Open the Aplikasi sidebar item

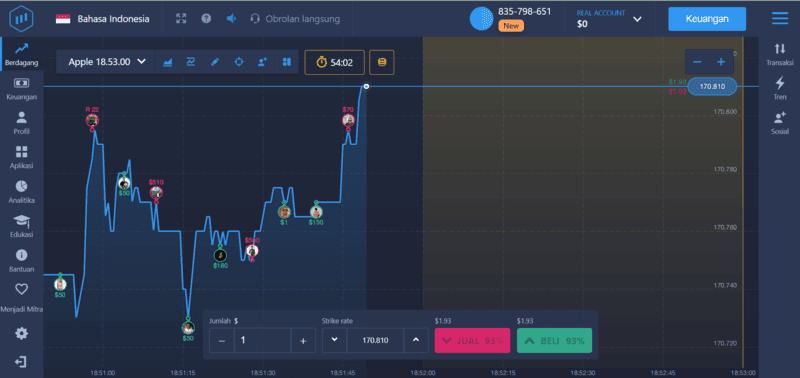tap(21, 158)
